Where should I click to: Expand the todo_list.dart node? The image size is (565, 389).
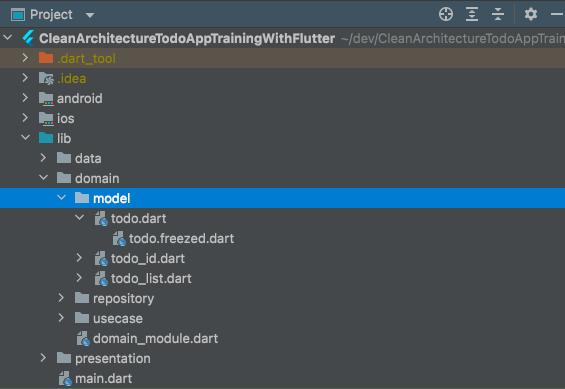coord(79,278)
